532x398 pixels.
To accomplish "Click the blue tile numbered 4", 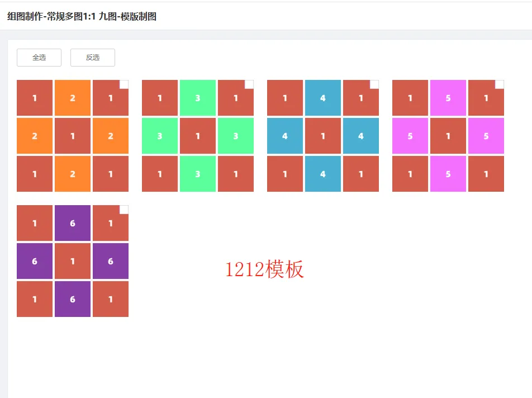I will coord(323,97).
